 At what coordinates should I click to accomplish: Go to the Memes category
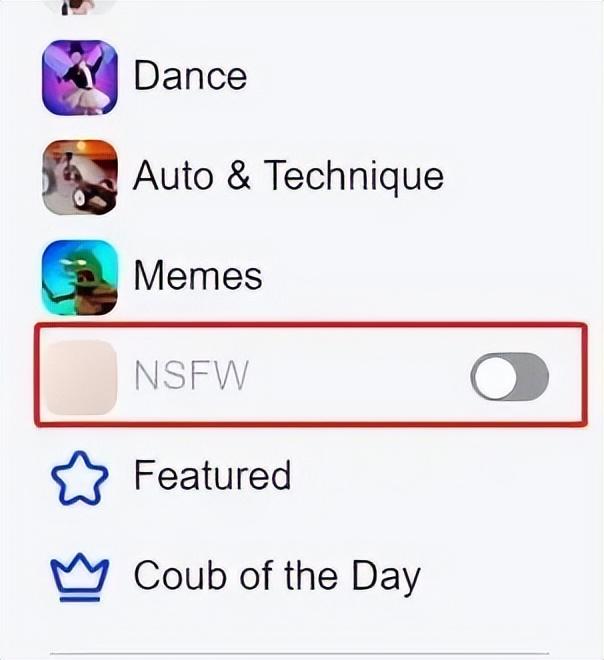click(198, 276)
